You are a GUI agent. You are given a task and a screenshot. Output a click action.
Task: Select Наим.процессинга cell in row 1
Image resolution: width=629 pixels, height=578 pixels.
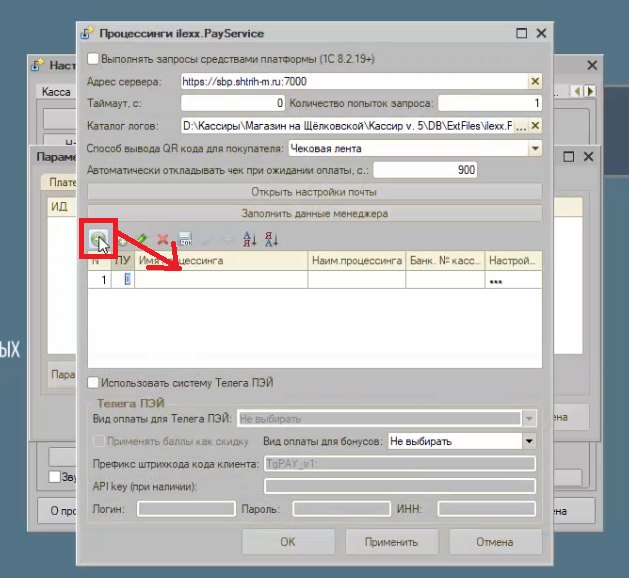tap(357, 280)
